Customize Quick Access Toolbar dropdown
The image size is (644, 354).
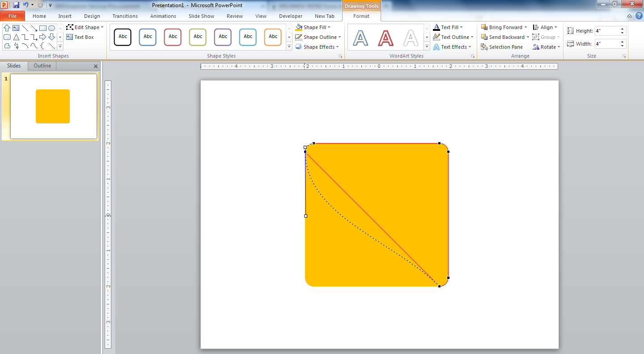click(50, 5)
